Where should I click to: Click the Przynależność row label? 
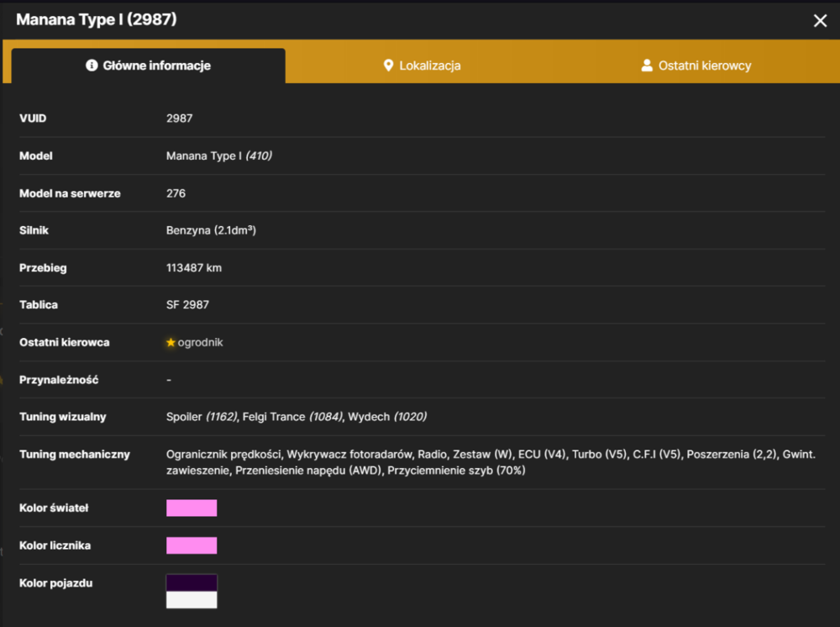[59, 380]
